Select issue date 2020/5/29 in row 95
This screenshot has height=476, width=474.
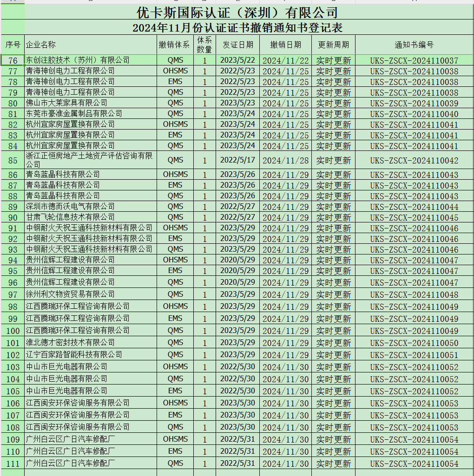(237, 270)
